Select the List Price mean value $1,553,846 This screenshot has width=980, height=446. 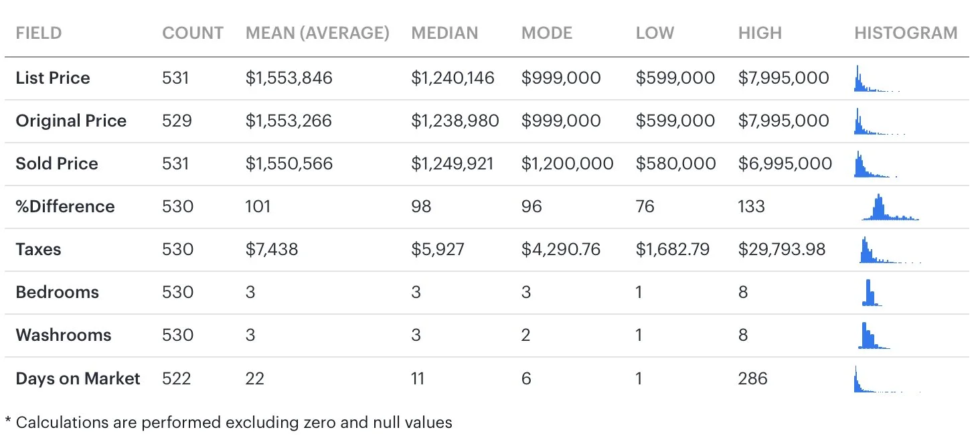[x=289, y=78]
